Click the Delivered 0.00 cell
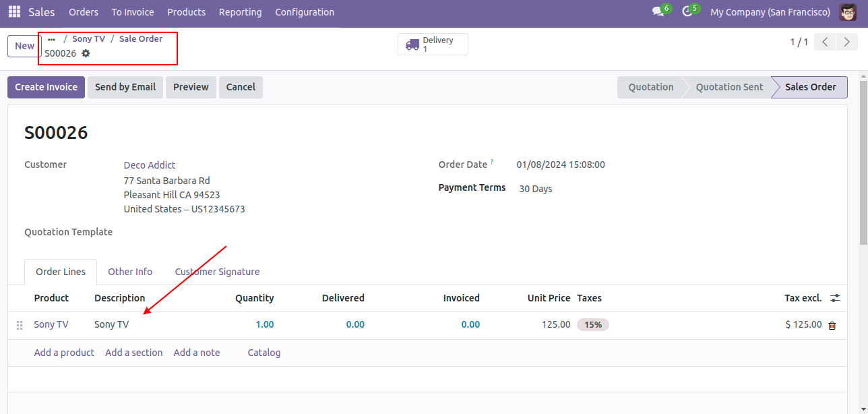Image resolution: width=868 pixels, height=414 pixels. tap(355, 325)
